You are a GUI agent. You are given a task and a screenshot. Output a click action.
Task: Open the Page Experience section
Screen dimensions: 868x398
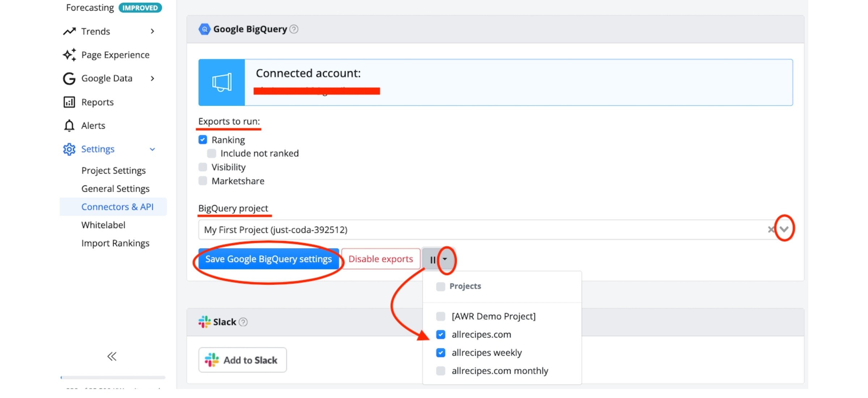115,55
